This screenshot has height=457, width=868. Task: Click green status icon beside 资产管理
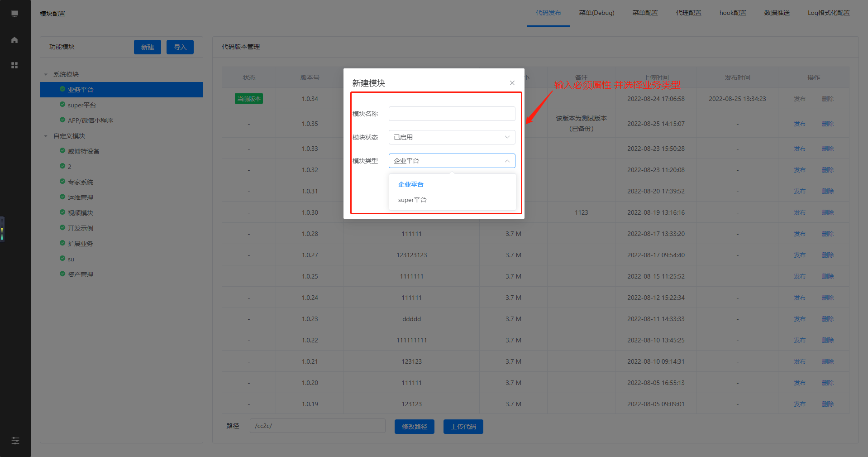[x=62, y=274]
